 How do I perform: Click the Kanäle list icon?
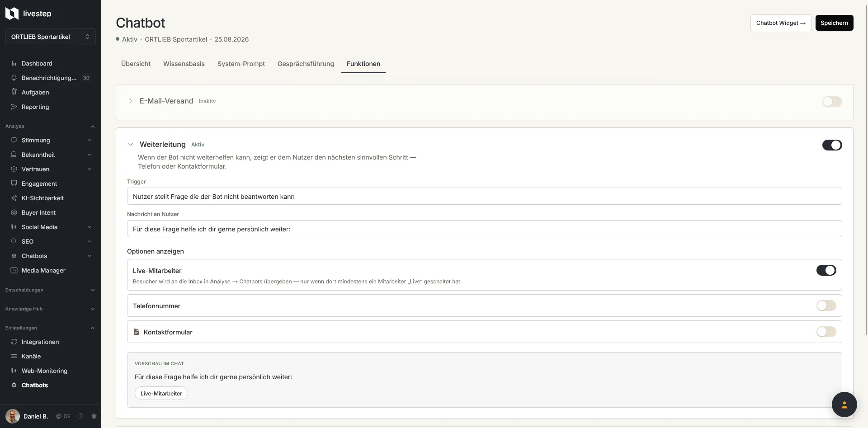pyautogui.click(x=14, y=356)
